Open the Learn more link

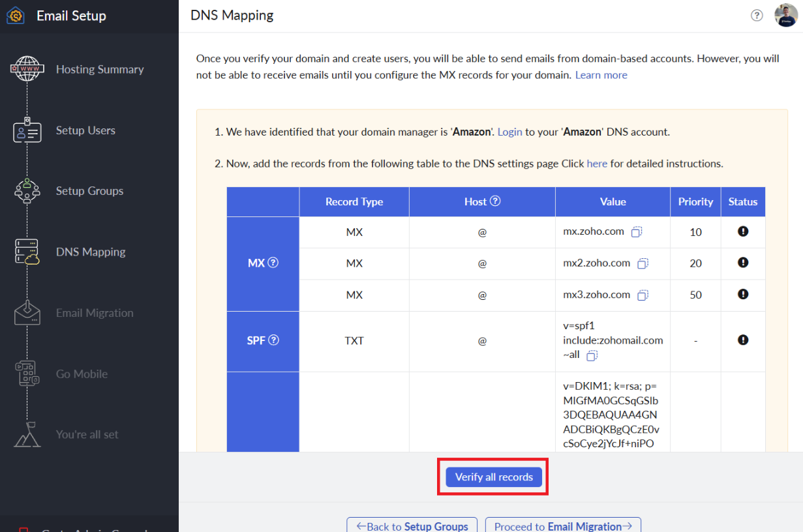tap(601, 75)
